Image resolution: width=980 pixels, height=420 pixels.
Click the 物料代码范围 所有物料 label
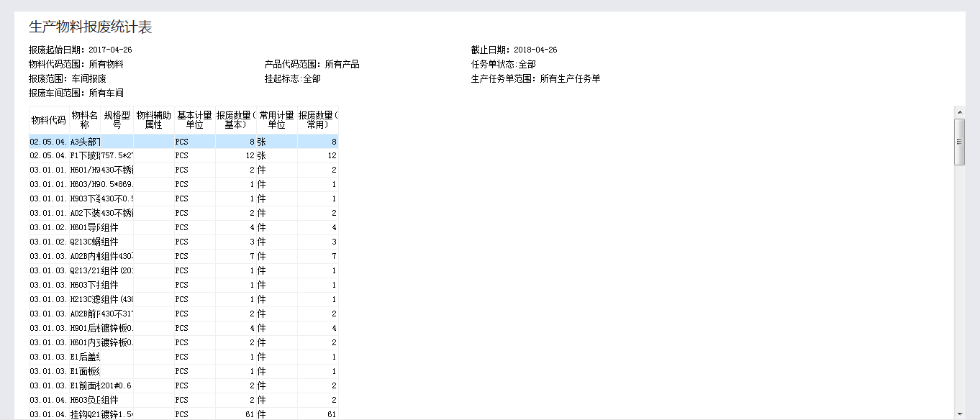tap(76, 64)
